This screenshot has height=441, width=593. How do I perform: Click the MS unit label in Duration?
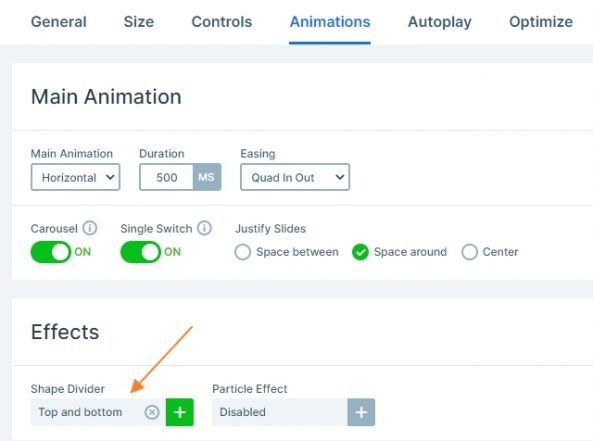(206, 177)
